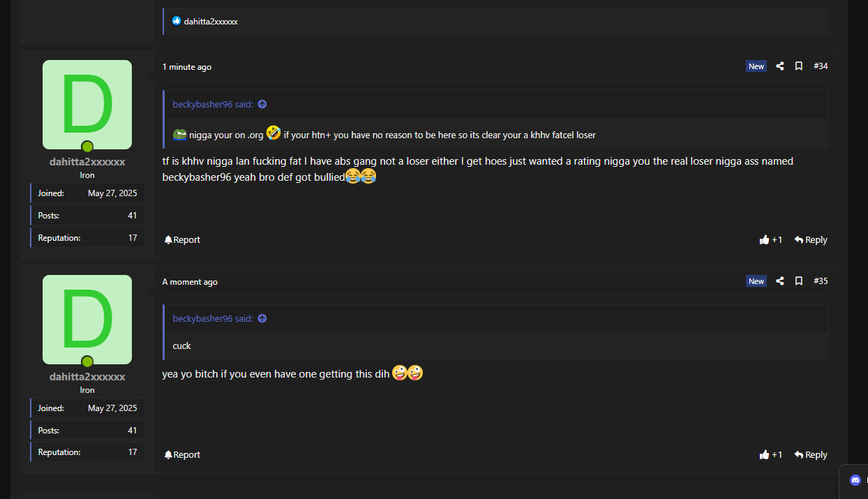Screen dimensions: 868x499
Task: Jump to quoted post via arrow in #34
Action: coord(262,105)
